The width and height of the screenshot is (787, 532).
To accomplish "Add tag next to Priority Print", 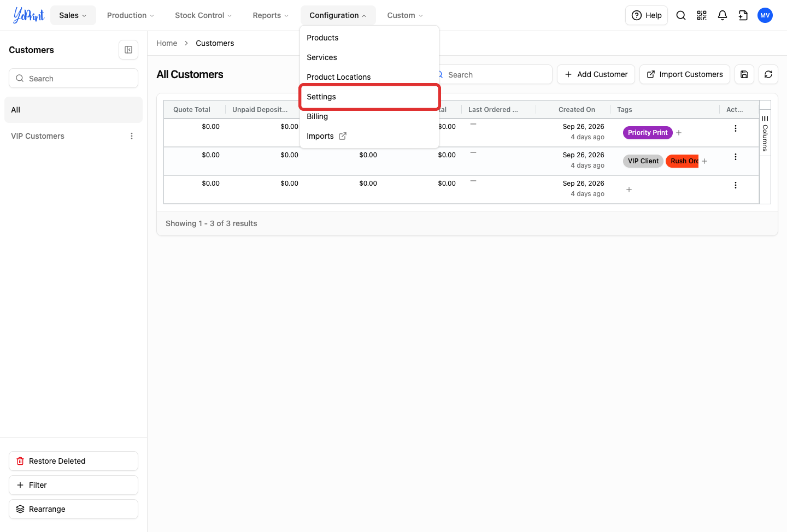I will (x=679, y=133).
